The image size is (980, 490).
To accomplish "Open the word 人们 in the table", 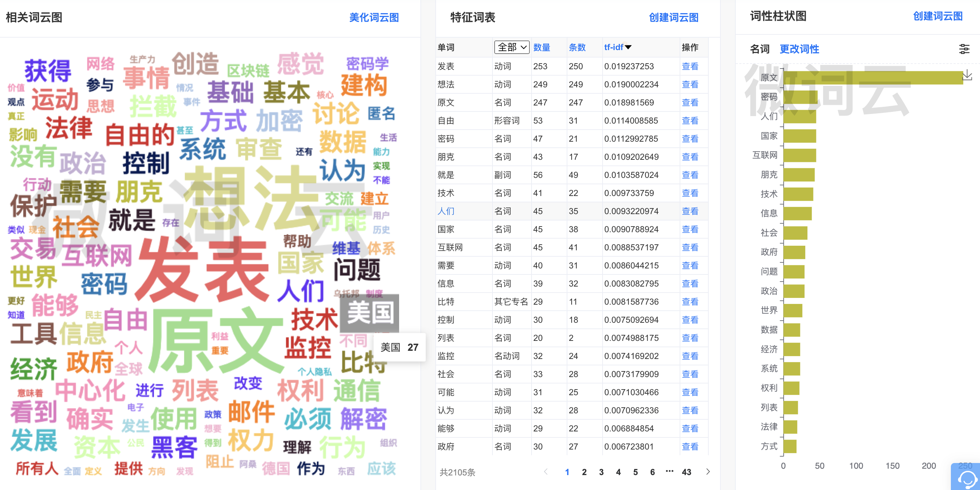I will click(x=446, y=211).
